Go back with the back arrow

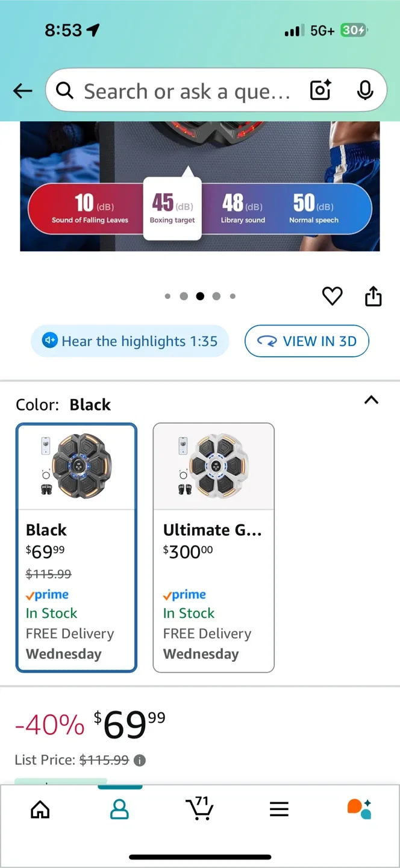(22, 90)
